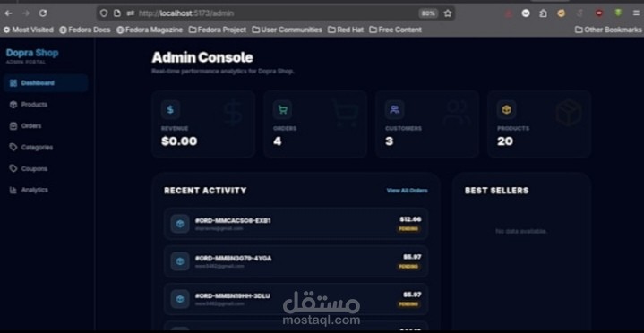Image resolution: width=644 pixels, height=333 pixels.
Task: Click the shield tracking protection icon
Action: (104, 13)
